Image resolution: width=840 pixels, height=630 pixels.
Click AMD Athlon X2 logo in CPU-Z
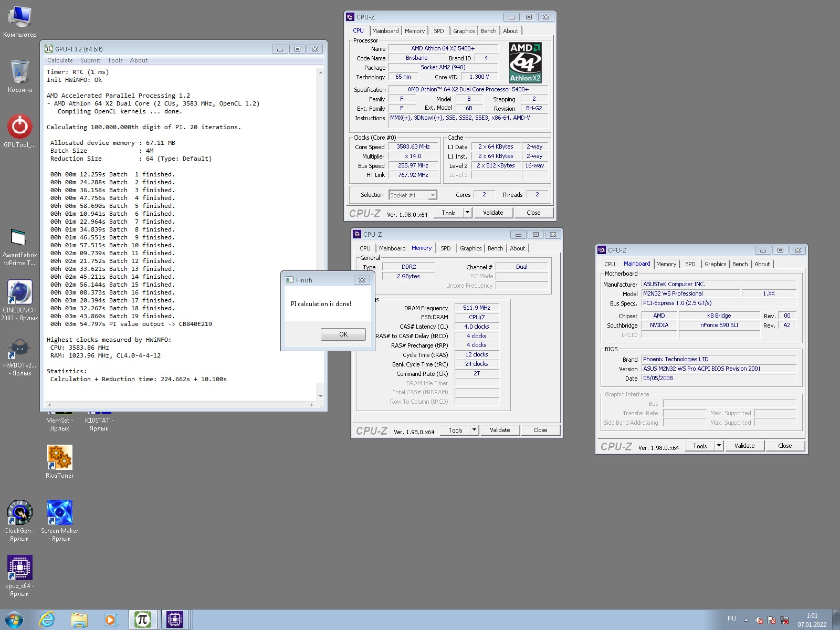coord(525,62)
